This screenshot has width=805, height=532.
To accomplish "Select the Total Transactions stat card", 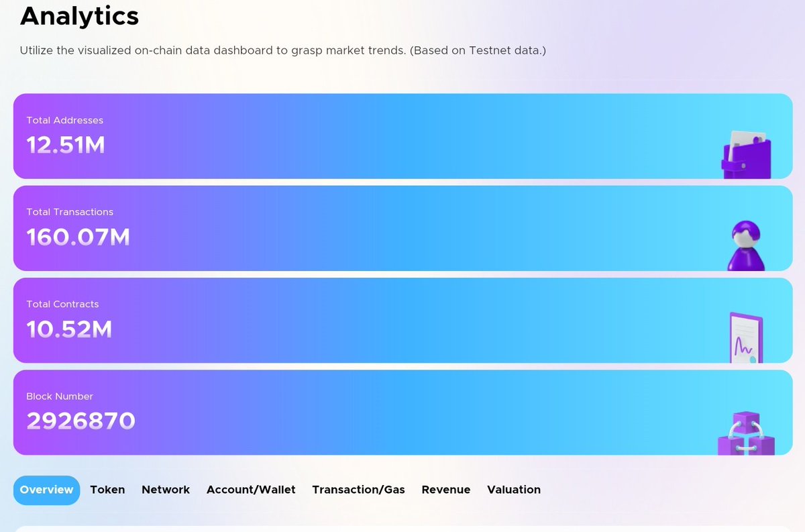I will pyautogui.click(x=402, y=227).
